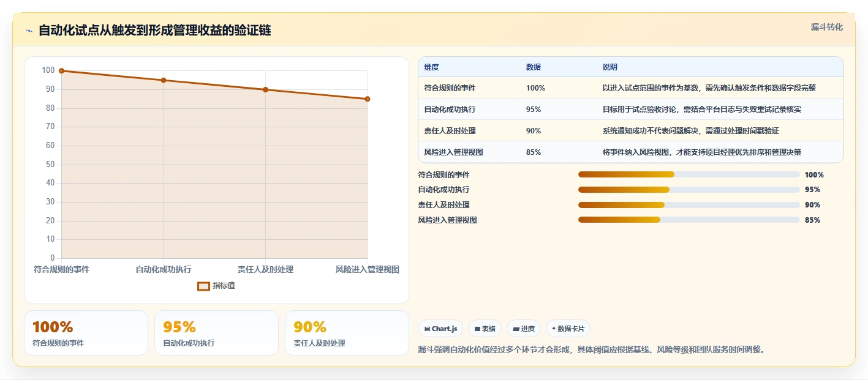Click the 100% value in the table
The height and width of the screenshot is (380, 868).
tap(535, 88)
